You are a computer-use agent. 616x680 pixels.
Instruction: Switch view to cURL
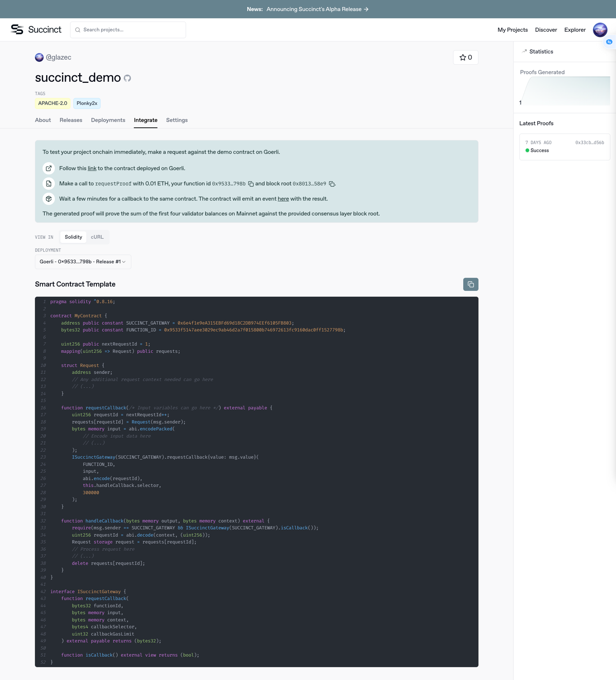(97, 237)
